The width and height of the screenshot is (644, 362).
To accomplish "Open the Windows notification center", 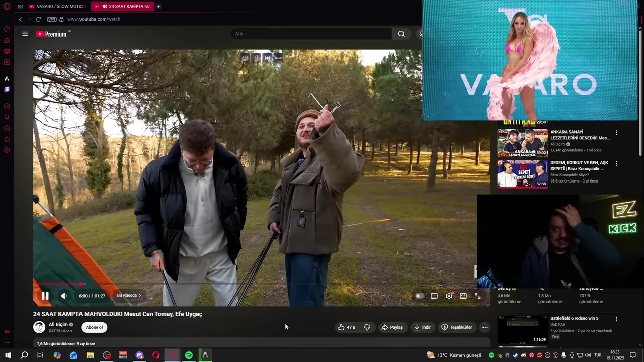I will 633,355.
